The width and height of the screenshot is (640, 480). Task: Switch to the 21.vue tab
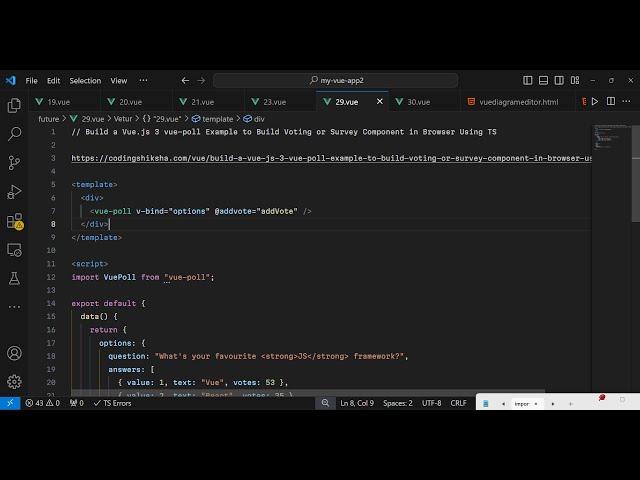click(x=203, y=102)
